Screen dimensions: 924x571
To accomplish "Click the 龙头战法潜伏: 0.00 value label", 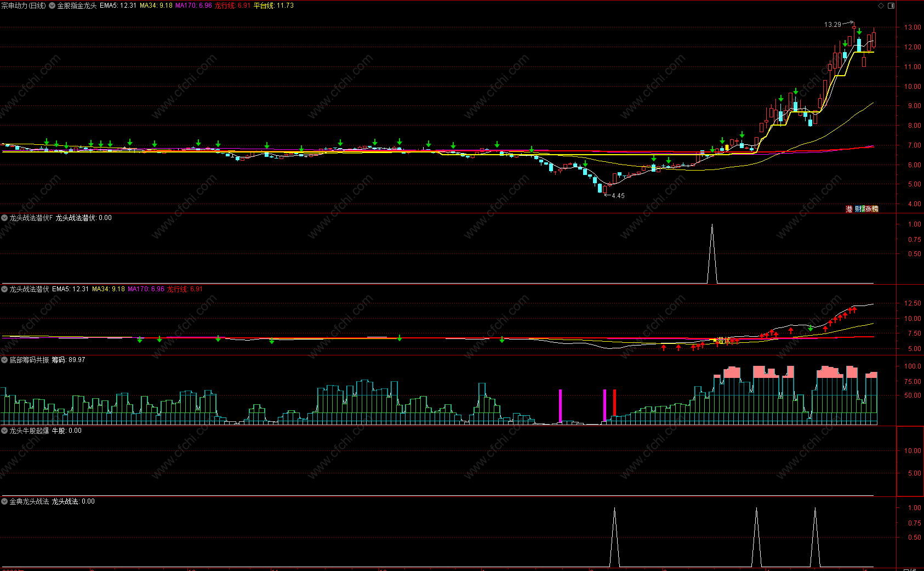I will 83,218.
